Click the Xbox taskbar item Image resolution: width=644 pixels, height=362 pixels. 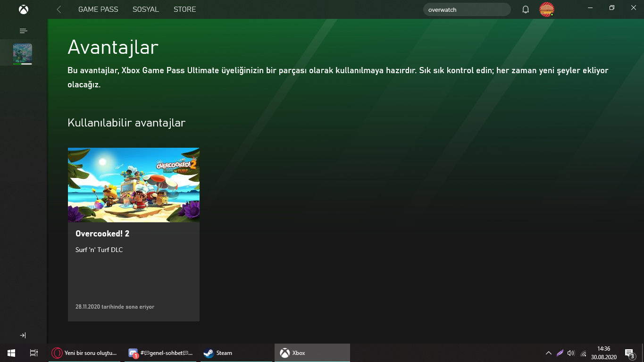coord(312,353)
